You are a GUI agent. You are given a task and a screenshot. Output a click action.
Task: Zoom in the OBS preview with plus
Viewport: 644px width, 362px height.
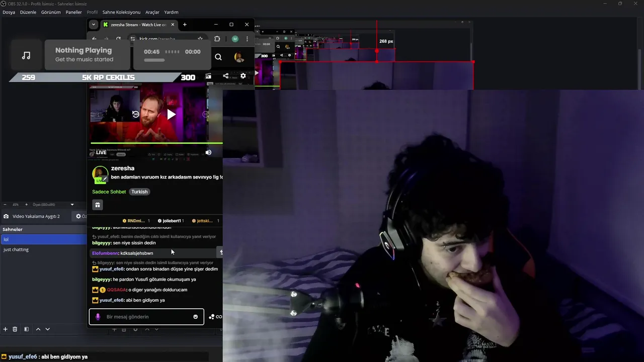27,205
